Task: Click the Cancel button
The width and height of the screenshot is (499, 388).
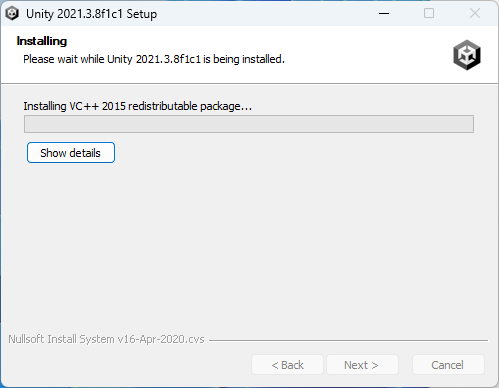Action: coord(448,365)
